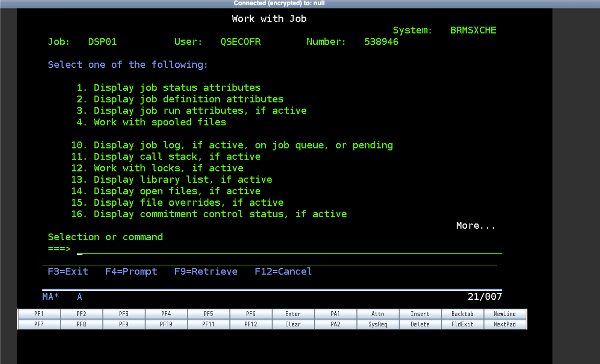The height and width of the screenshot is (364, 600).
Task: Click option 14 Display open files
Action: (166, 191)
